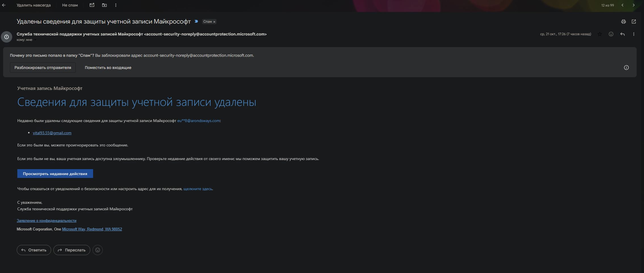The width and height of the screenshot is (644, 273).
Task: Click heading Сведения для защиты учетной записи удалены
Action: (137, 102)
